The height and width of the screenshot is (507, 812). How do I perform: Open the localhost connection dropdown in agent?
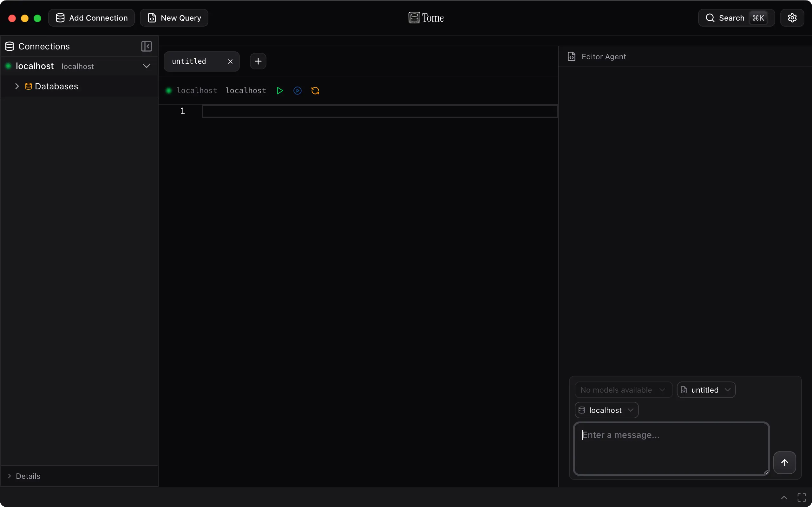606,410
